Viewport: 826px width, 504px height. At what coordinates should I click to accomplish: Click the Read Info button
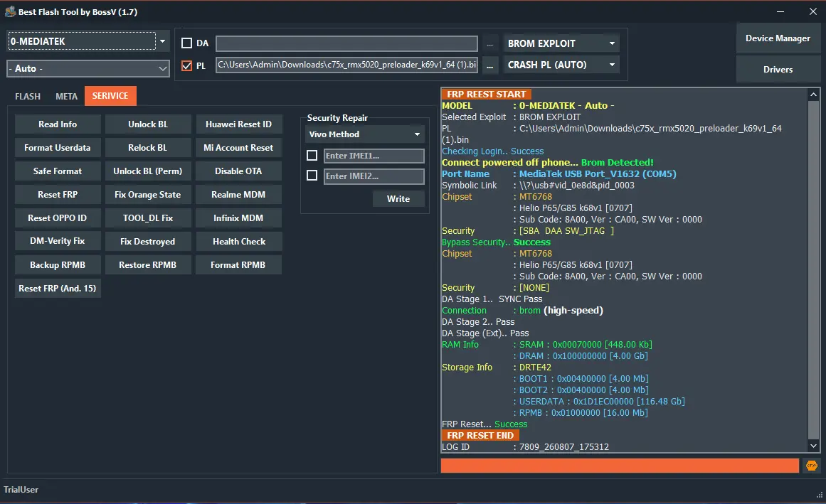58,124
